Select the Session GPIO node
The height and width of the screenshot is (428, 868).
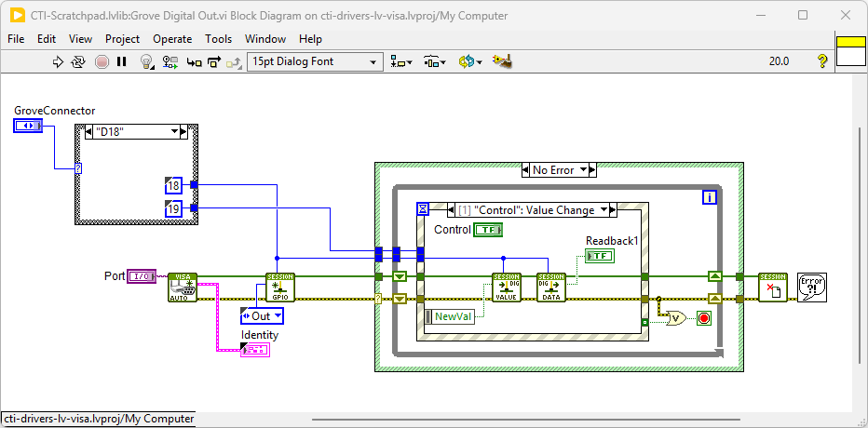tap(279, 288)
